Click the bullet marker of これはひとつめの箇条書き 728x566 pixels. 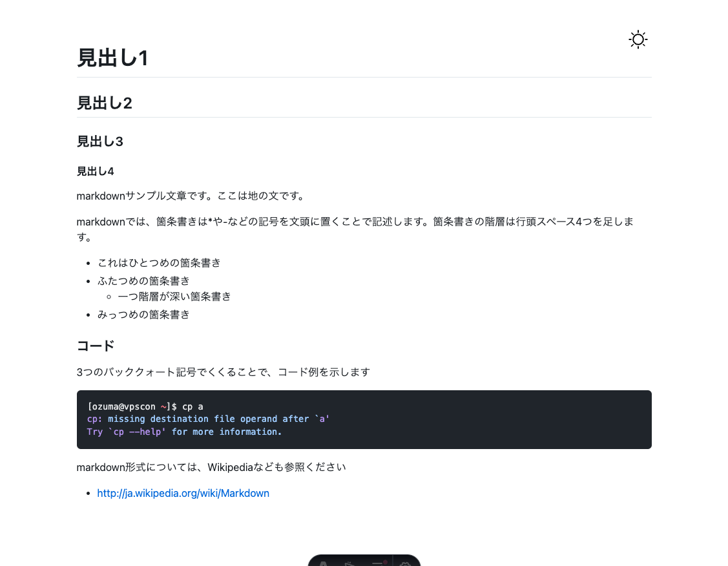click(x=88, y=263)
